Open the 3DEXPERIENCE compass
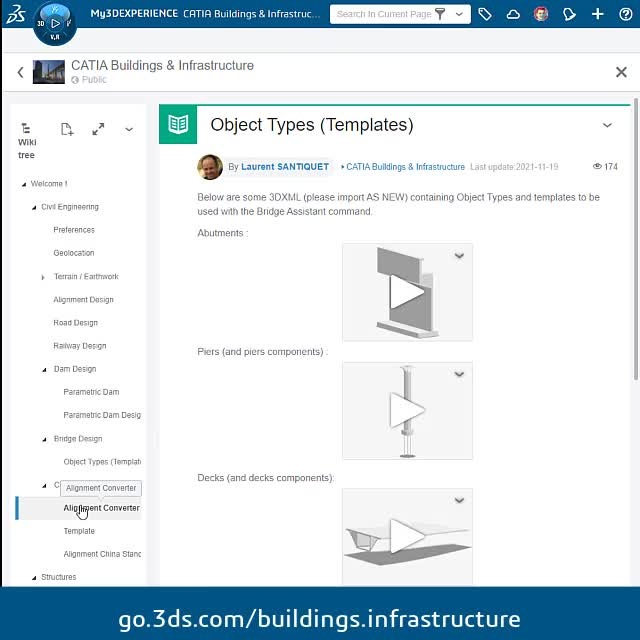The image size is (640, 640). pos(55,24)
